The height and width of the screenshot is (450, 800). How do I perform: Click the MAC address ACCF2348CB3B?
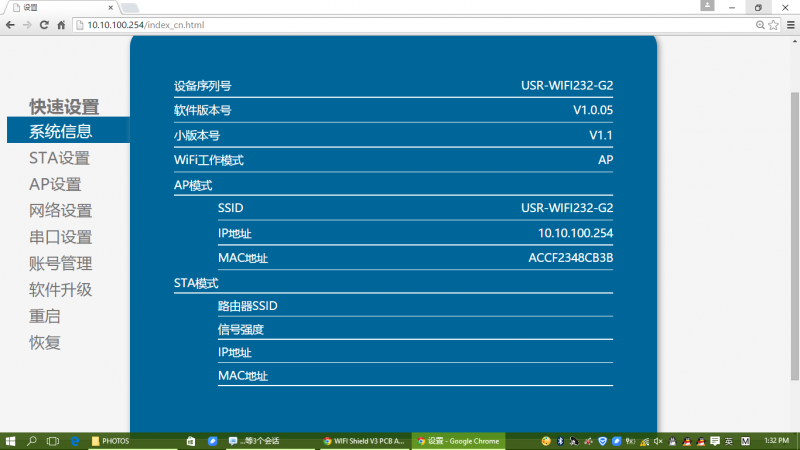coord(570,258)
